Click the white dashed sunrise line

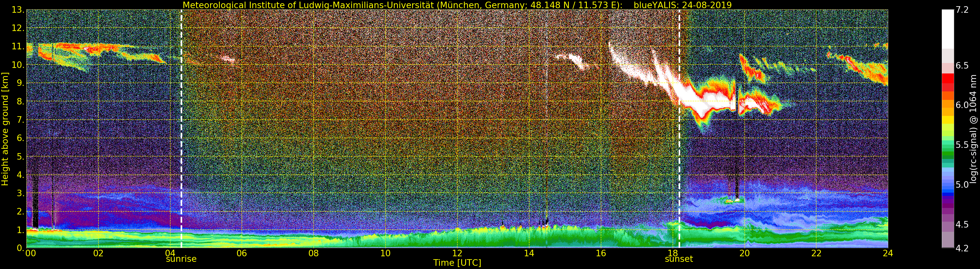181,129
